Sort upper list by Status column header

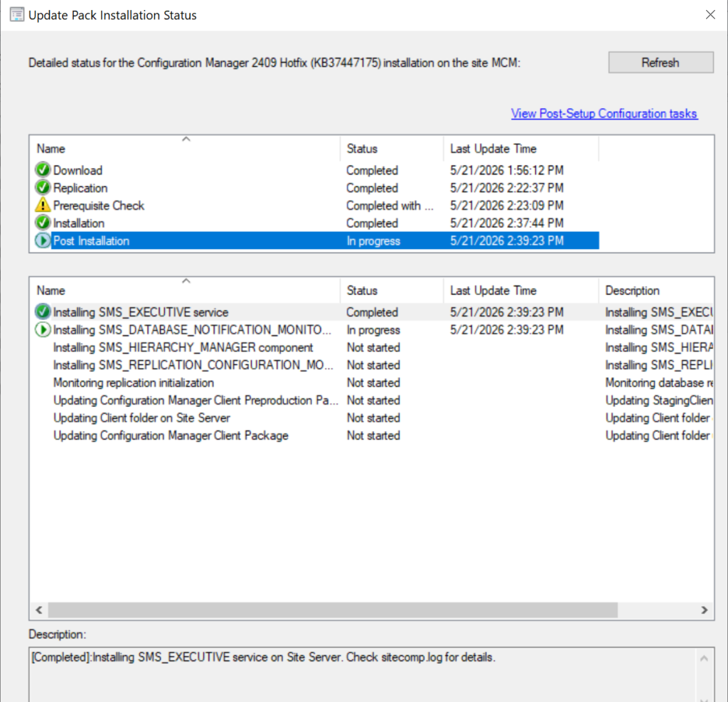coord(392,149)
